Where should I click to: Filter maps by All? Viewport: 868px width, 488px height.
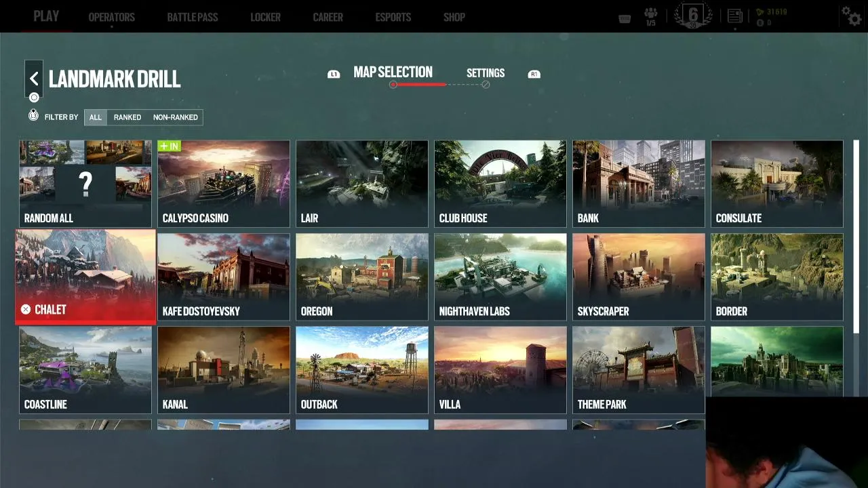(x=96, y=117)
